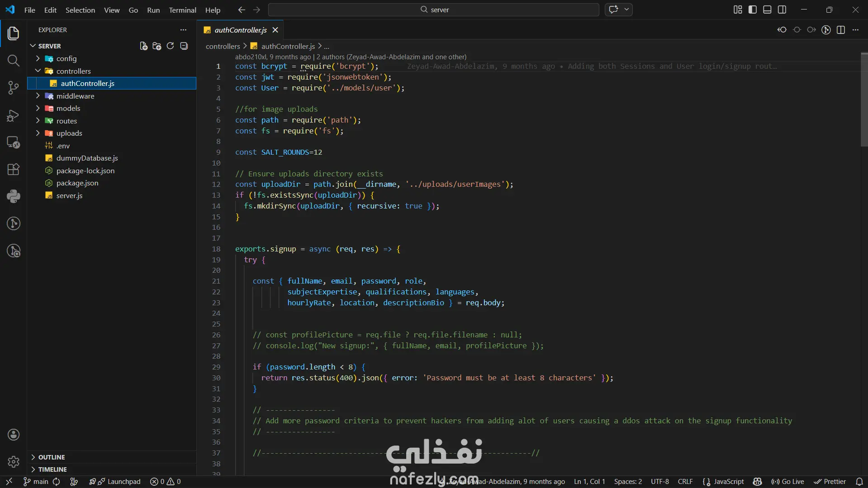The height and width of the screenshot is (488, 868).
Task: Open the Run and Debug view
Action: [x=14, y=115]
